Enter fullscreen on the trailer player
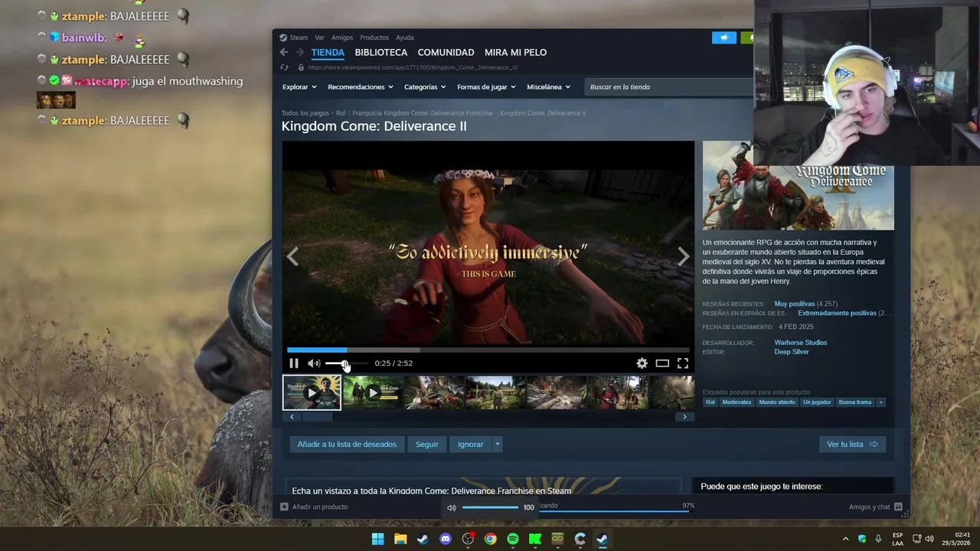Viewport: 980px width, 551px height. 683,364
